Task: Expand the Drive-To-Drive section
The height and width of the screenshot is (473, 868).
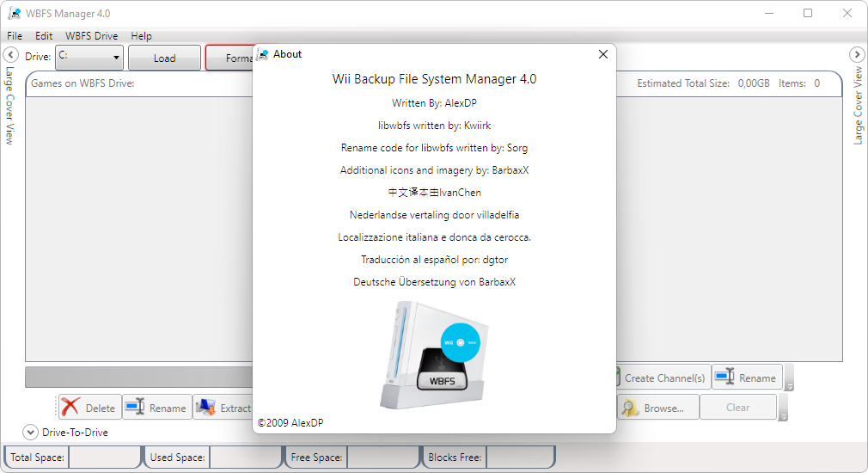Action: pos(30,433)
